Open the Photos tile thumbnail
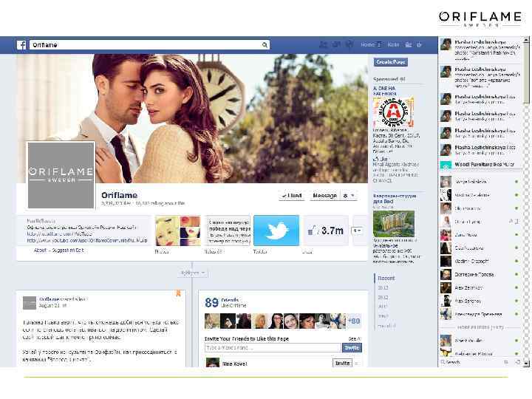The height and width of the screenshot is (399, 532). [x=178, y=231]
